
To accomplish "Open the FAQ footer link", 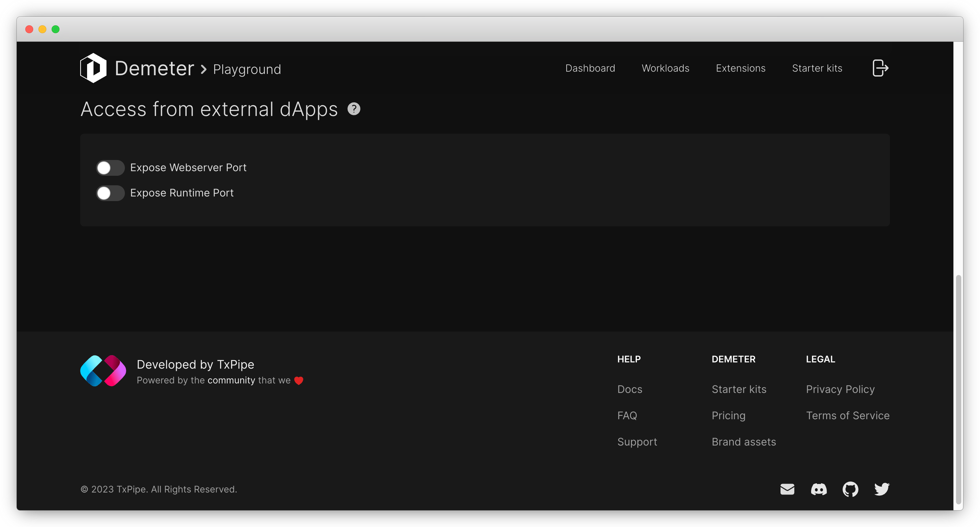I will (x=627, y=416).
